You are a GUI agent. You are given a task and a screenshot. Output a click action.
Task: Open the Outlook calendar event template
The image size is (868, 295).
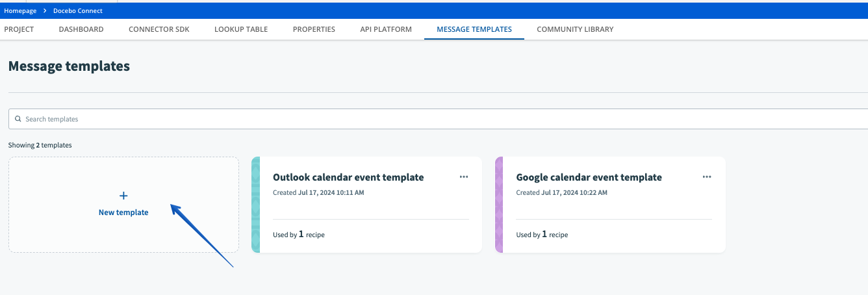(x=348, y=177)
